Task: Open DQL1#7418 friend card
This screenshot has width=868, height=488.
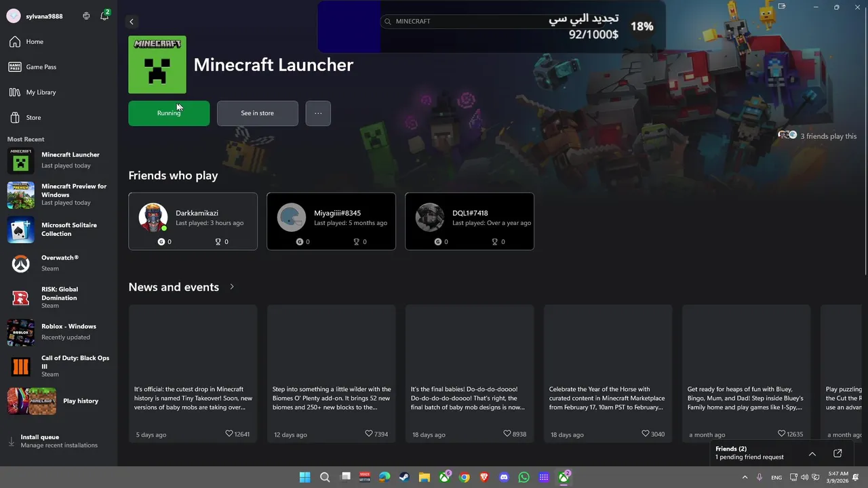Action: pyautogui.click(x=470, y=222)
